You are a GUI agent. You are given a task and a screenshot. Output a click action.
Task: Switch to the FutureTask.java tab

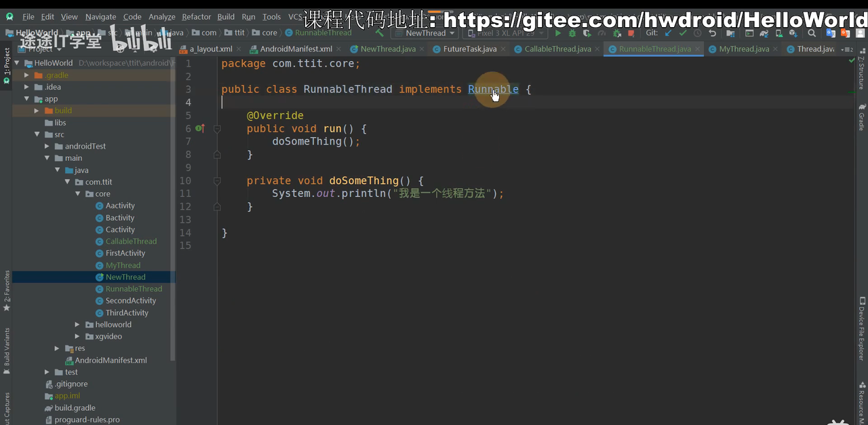pos(469,49)
